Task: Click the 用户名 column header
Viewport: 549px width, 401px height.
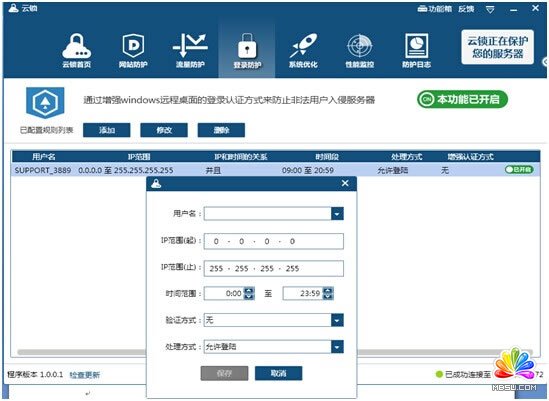Action: pos(44,157)
